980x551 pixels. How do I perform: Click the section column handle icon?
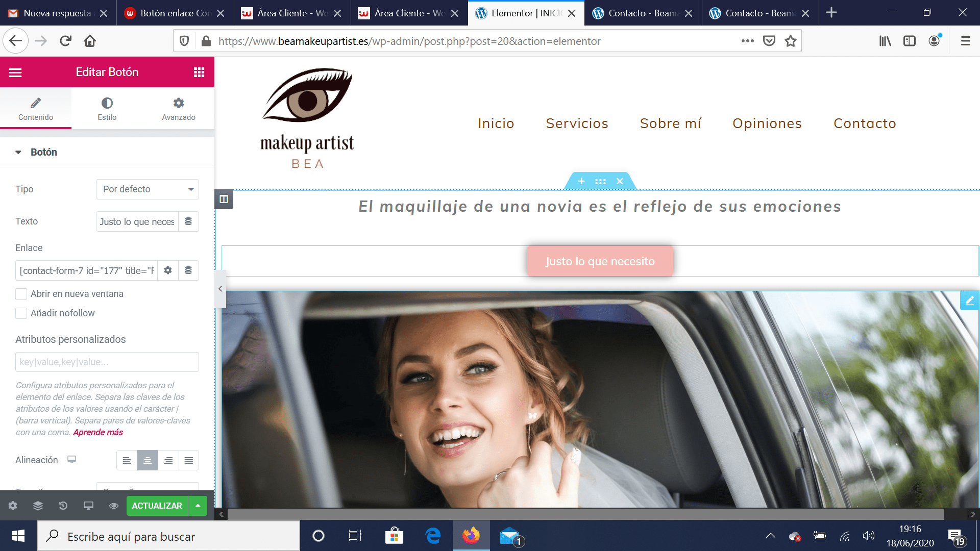coord(224,199)
